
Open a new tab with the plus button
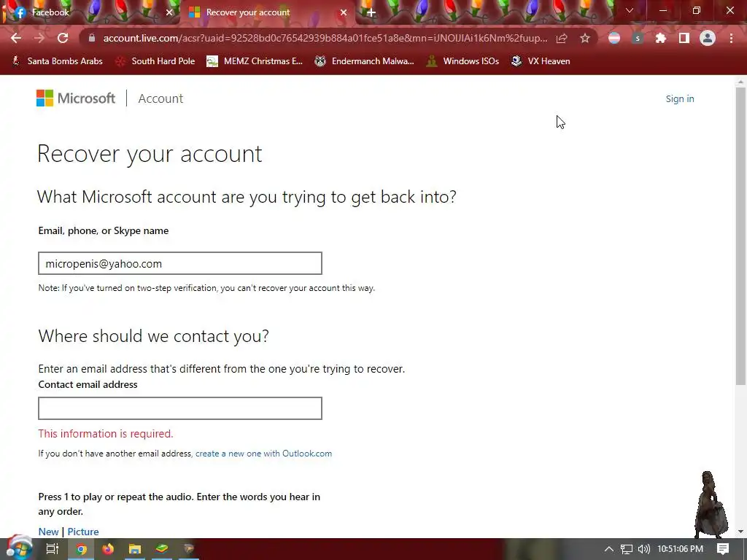pos(371,13)
